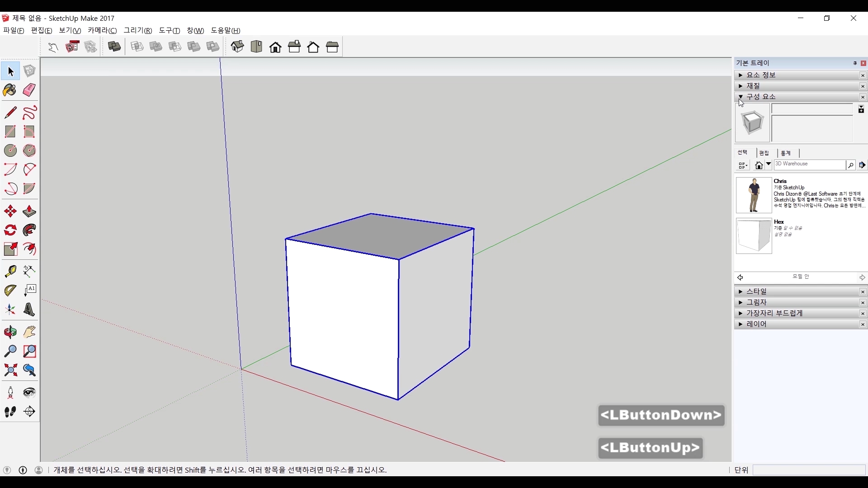The image size is (868, 488).
Task: Select the Line pencil tool
Action: coord(10,113)
